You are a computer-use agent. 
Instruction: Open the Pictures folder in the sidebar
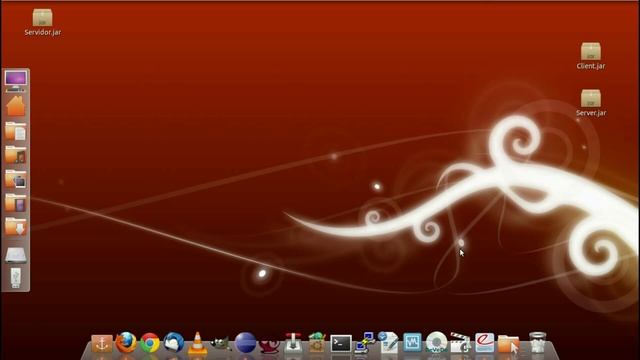16,179
